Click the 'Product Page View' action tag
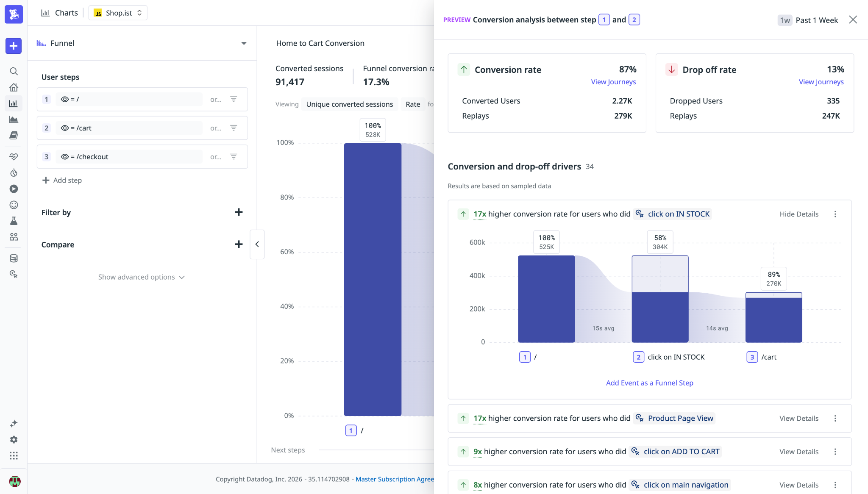Screen dimensions: 868x494 point(674,419)
